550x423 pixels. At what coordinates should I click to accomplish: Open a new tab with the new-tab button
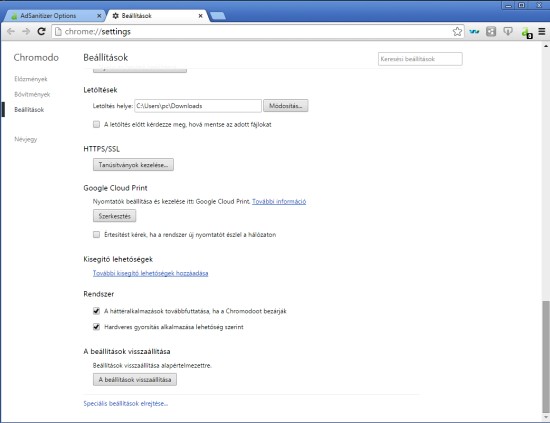point(218,16)
